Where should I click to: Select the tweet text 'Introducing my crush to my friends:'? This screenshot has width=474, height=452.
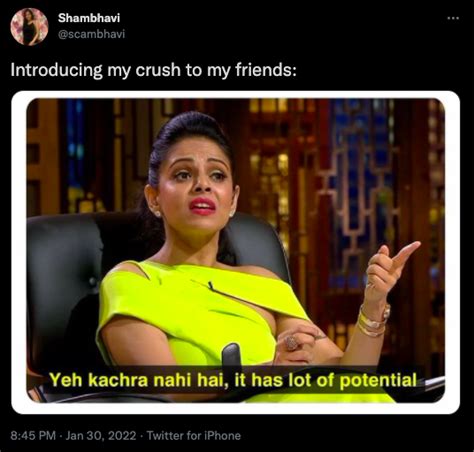click(154, 70)
